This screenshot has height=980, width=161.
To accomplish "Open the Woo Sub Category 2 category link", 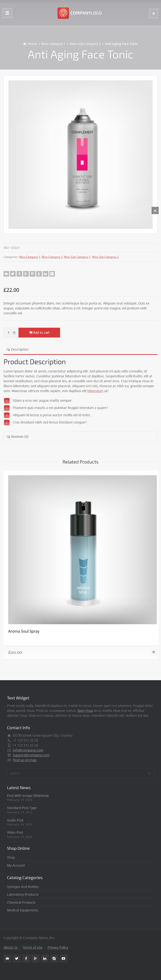I will coord(105,257).
